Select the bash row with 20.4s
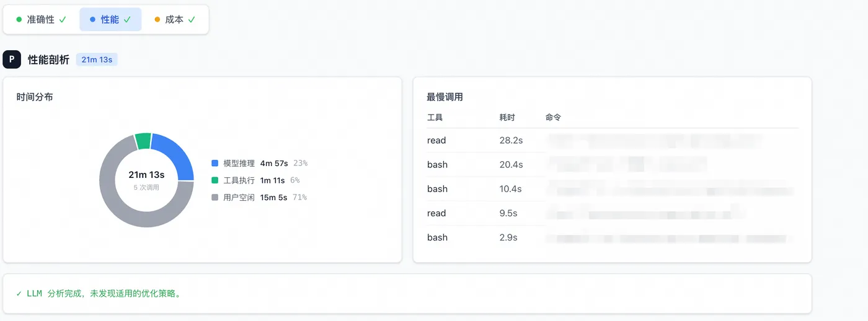This screenshot has height=321, width=868. coord(613,165)
